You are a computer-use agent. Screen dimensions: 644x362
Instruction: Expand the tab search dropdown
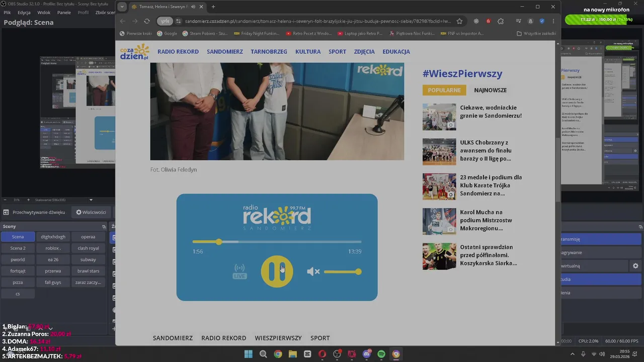(122, 7)
